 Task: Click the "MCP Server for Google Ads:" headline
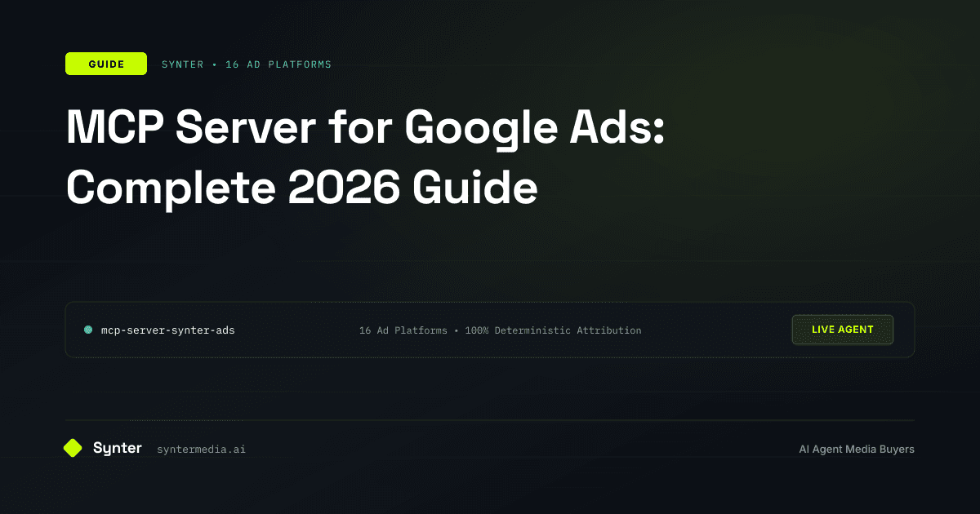point(366,129)
